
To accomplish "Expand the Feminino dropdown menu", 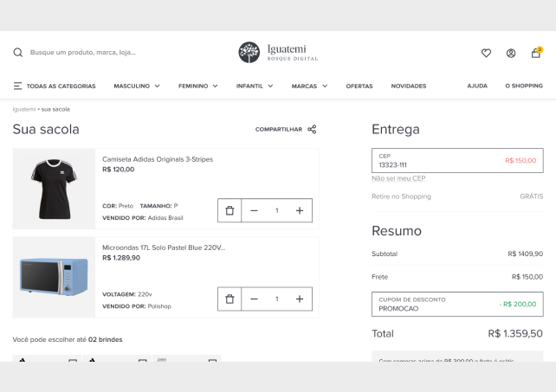I will (198, 86).
